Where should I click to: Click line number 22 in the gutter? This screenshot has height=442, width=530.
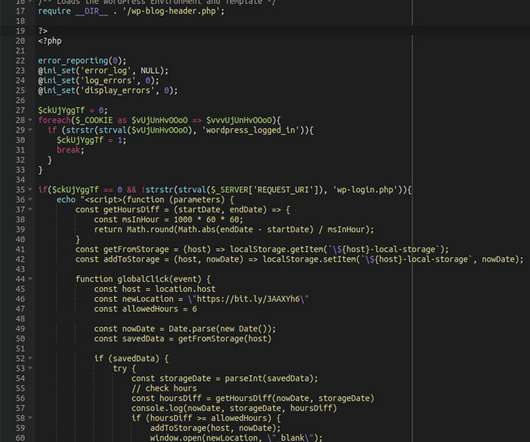(x=20, y=61)
